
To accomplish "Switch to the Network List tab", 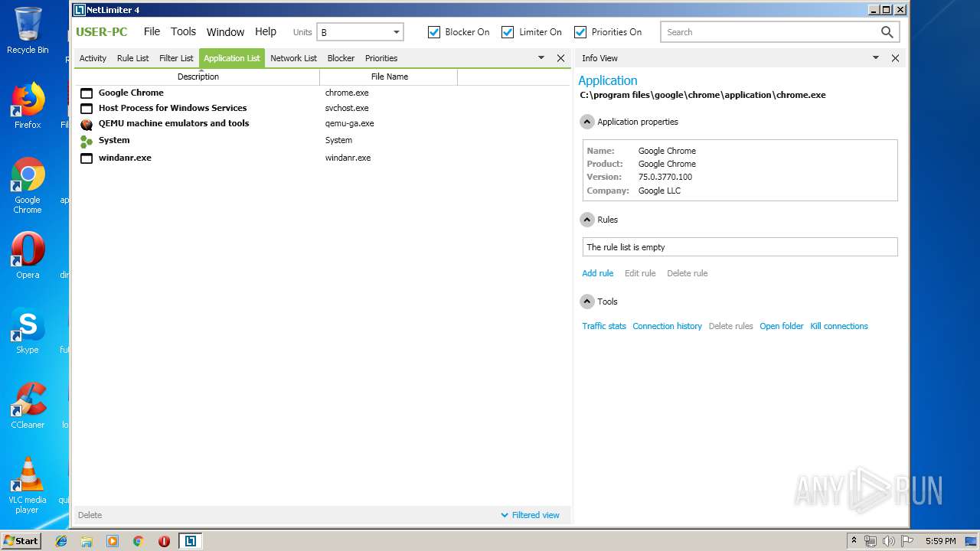I will pyautogui.click(x=293, y=58).
